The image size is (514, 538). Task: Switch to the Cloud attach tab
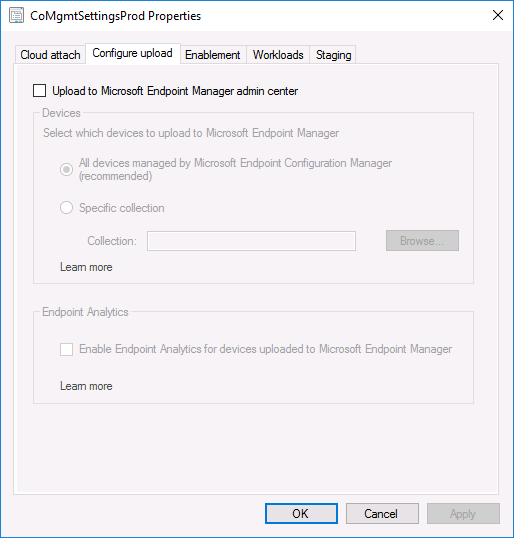pyautogui.click(x=50, y=55)
